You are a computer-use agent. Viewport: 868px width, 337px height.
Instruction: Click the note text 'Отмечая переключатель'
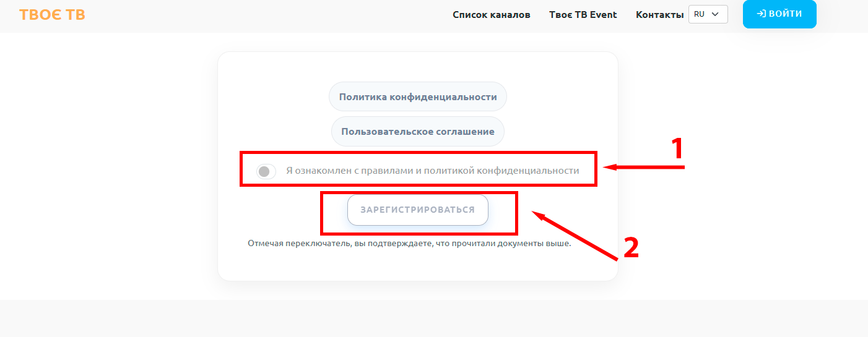[x=409, y=244]
